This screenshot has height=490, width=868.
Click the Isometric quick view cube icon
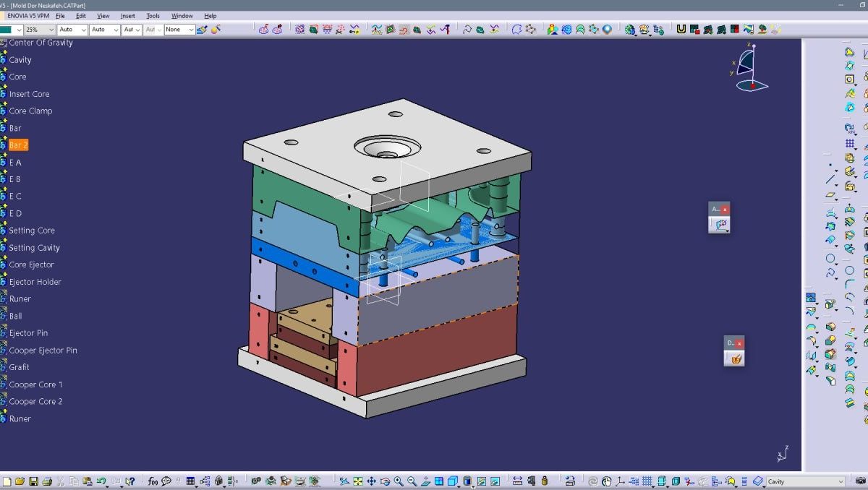click(453, 481)
